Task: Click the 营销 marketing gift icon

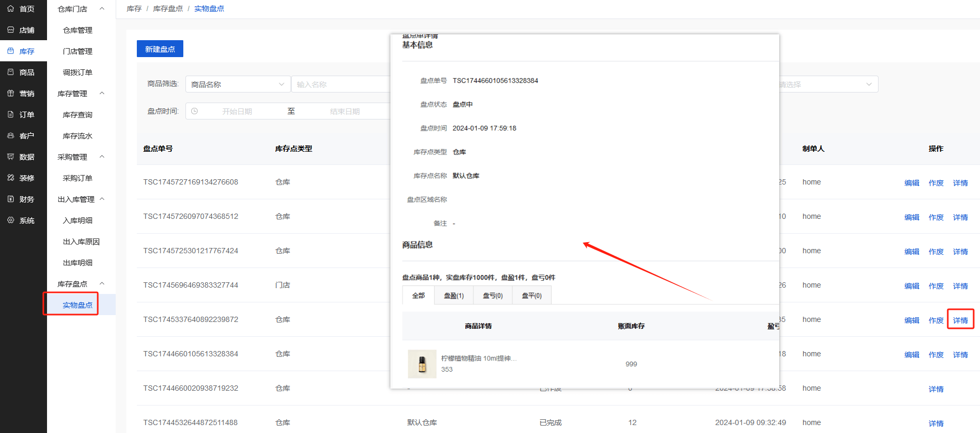Action: [x=11, y=93]
